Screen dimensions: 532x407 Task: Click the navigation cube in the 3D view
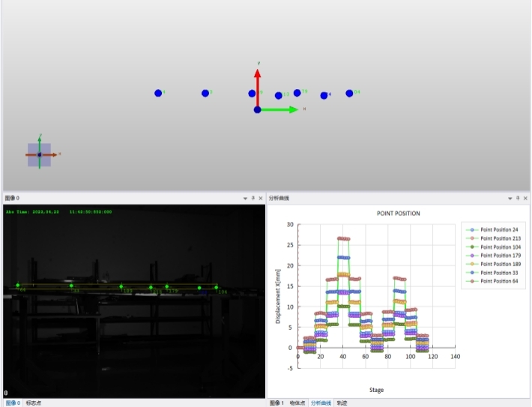[x=40, y=154]
